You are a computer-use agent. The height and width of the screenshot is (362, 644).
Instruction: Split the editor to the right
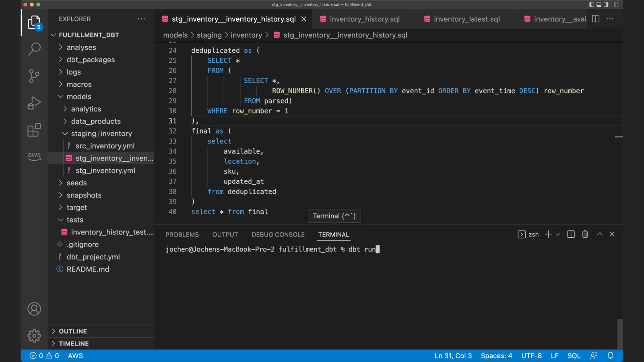596,19
